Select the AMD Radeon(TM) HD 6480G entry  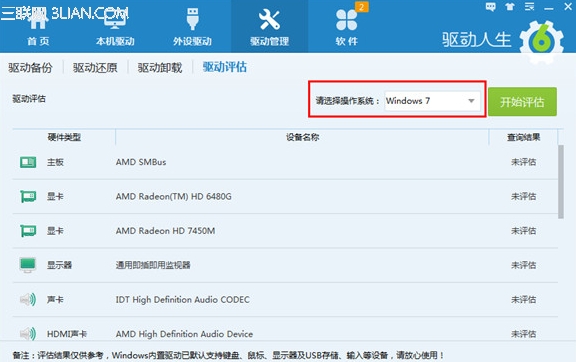[x=174, y=197]
